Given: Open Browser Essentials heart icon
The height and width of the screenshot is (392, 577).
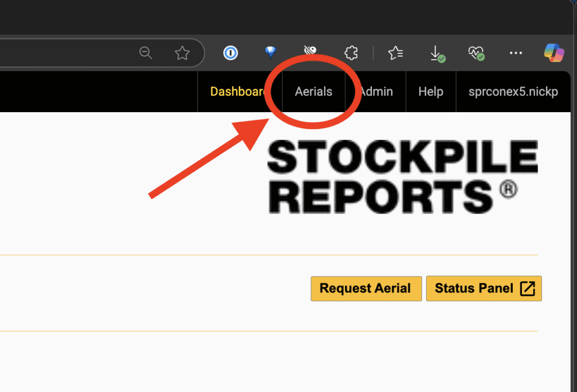Looking at the screenshot, I should coord(476,54).
